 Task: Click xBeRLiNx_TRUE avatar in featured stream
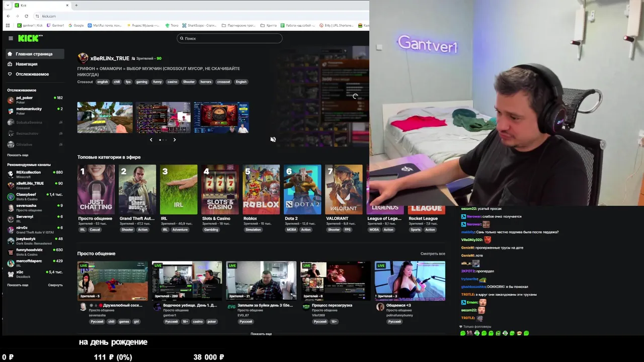(x=83, y=58)
